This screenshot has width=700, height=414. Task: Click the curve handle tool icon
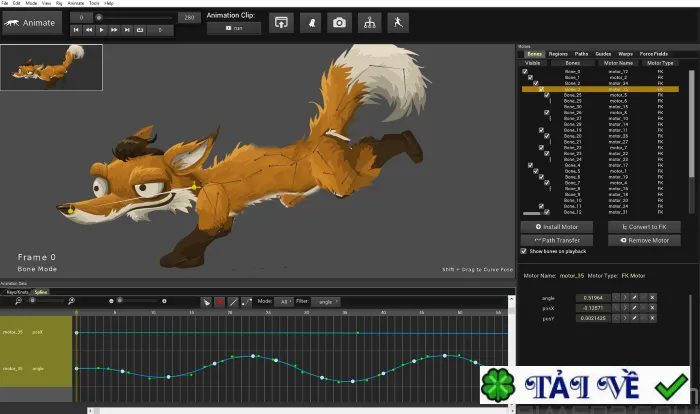click(246, 302)
